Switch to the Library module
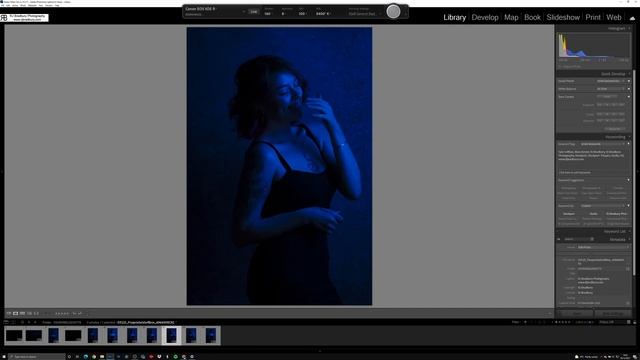 [454, 17]
